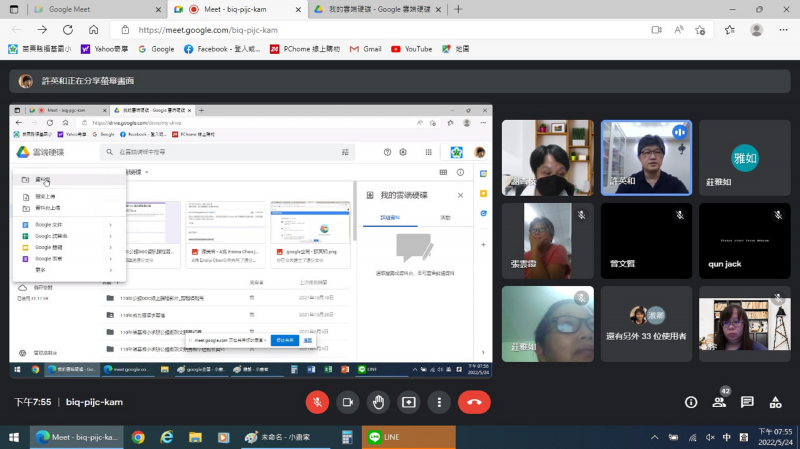Open the Gmail bookmark
Viewport: 800px width, 449px height.
point(365,48)
